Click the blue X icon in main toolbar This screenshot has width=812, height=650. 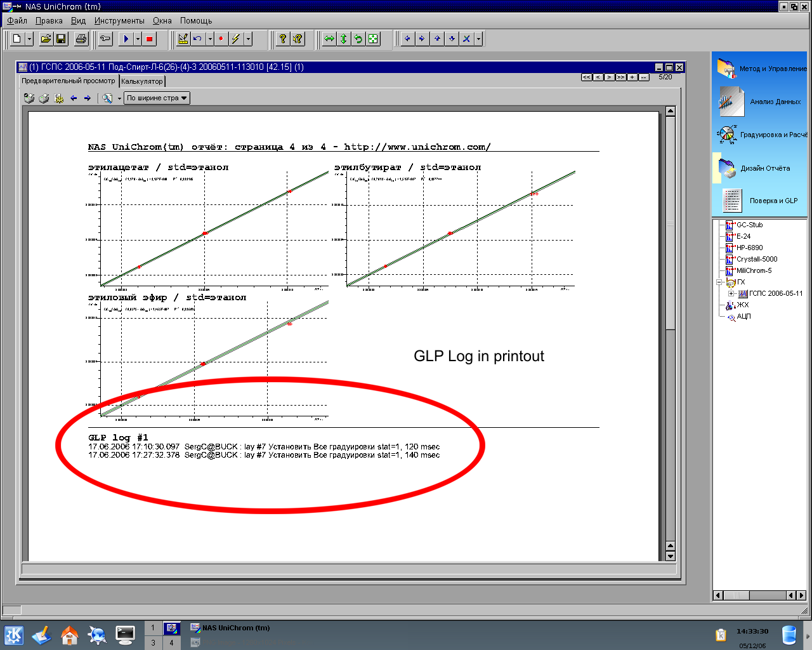coord(466,39)
